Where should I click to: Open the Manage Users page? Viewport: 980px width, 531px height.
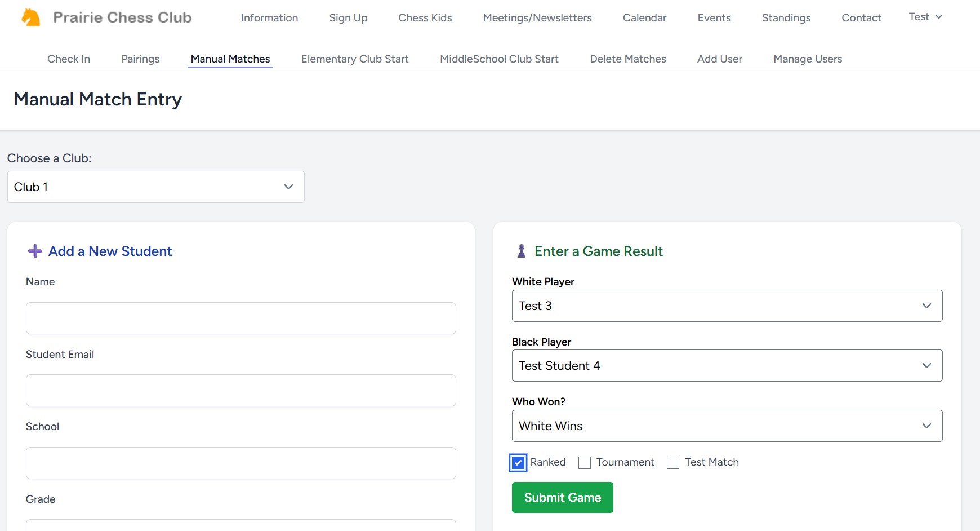point(807,59)
